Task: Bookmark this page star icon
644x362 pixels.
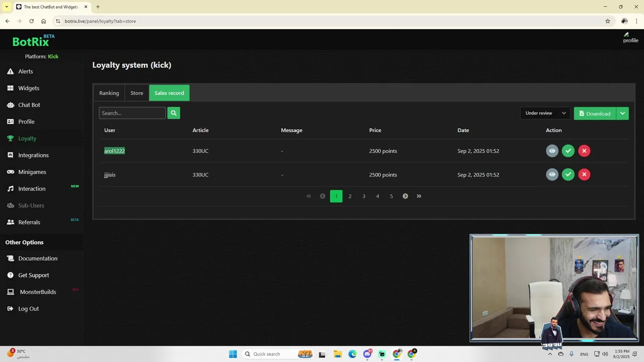Action: pos(608,21)
